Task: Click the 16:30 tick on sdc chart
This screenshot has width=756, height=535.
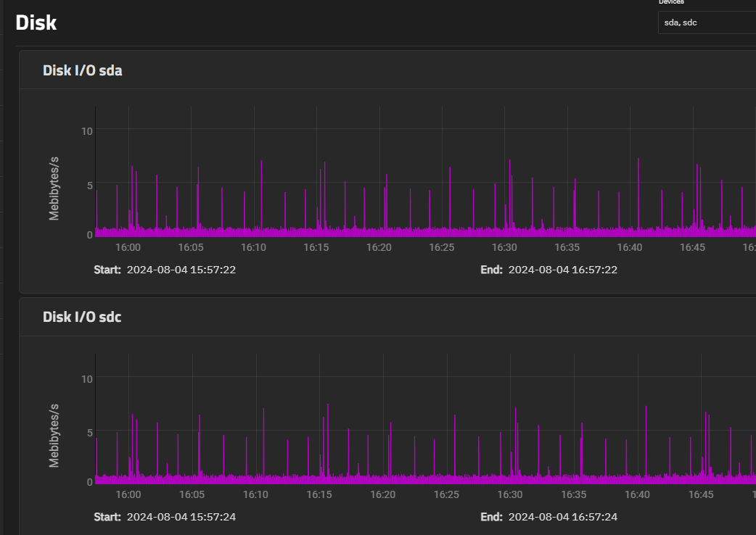Action: (x=509, y=494)
